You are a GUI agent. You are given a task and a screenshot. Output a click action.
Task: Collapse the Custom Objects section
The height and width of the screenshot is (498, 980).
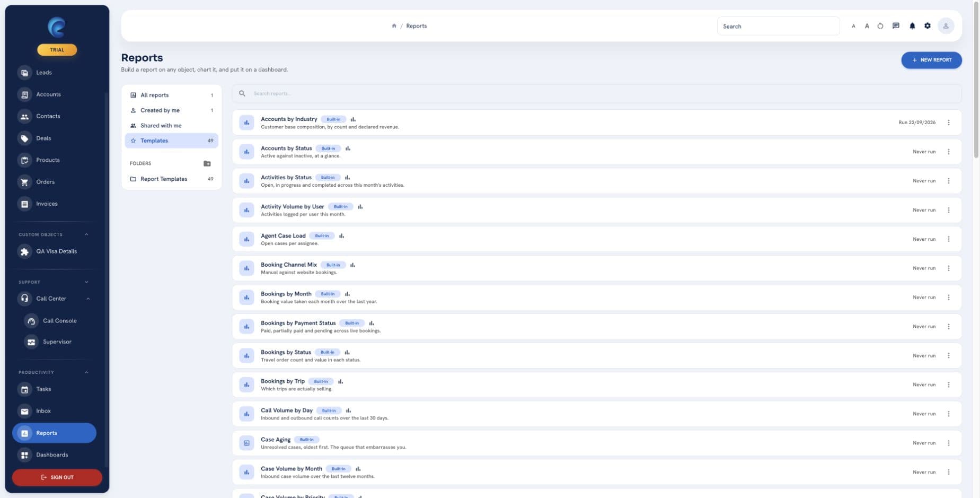click(x=86, y=234)
